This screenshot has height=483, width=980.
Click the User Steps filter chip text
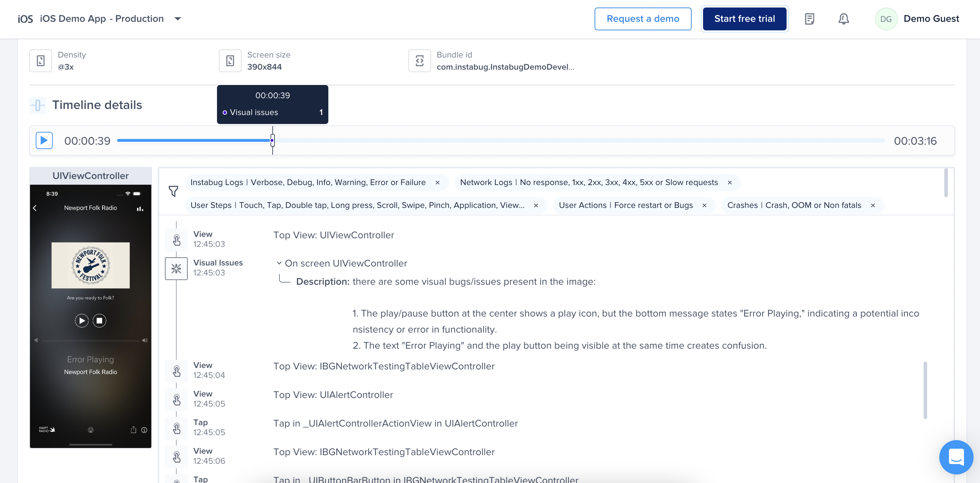pos(357,205)
